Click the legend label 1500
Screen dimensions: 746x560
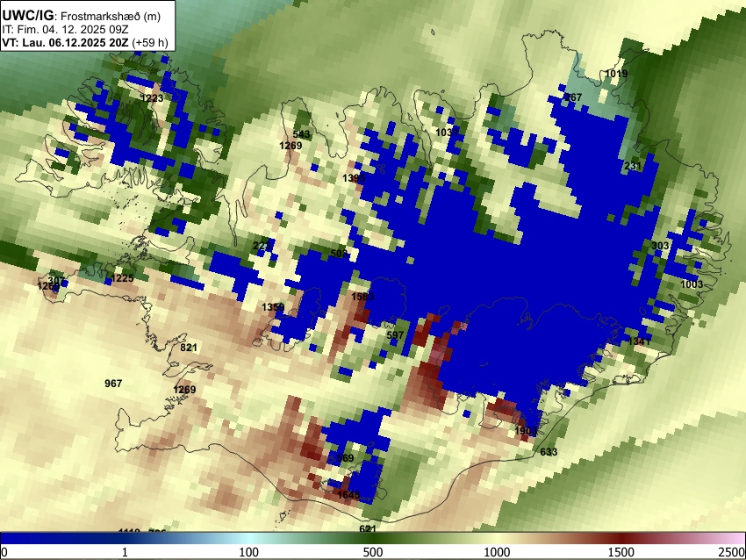pyautogui.click(x=621, y=552)
